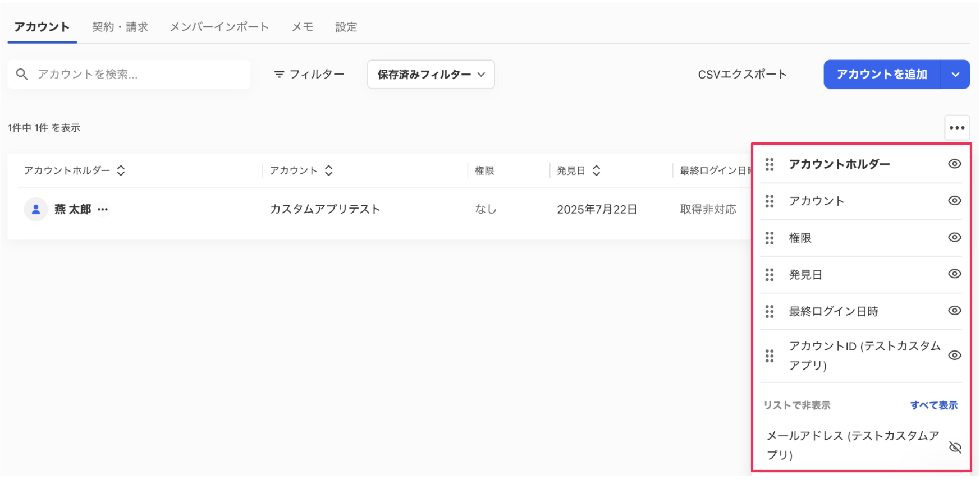The image size is (980, 480).
Task: Grab the drag handle for アカウントID (テストカスタムアプリ)
Action: point(770,356)
